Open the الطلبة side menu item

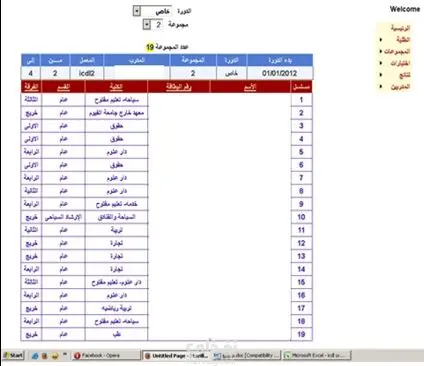pyautogui.click(x=403, y=40)
